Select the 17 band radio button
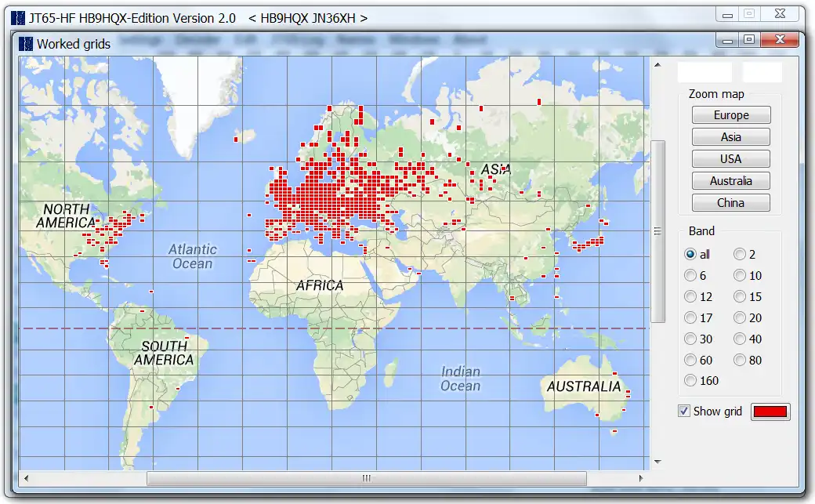Image resolution: width=815 pixels, height=504 pixels. [690, 317]
